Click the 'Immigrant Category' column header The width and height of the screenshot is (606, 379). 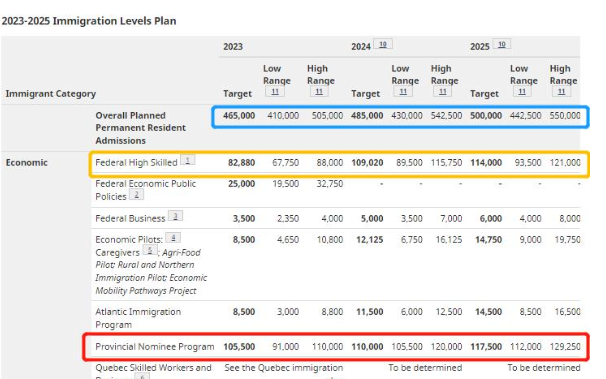click(51, 94)
